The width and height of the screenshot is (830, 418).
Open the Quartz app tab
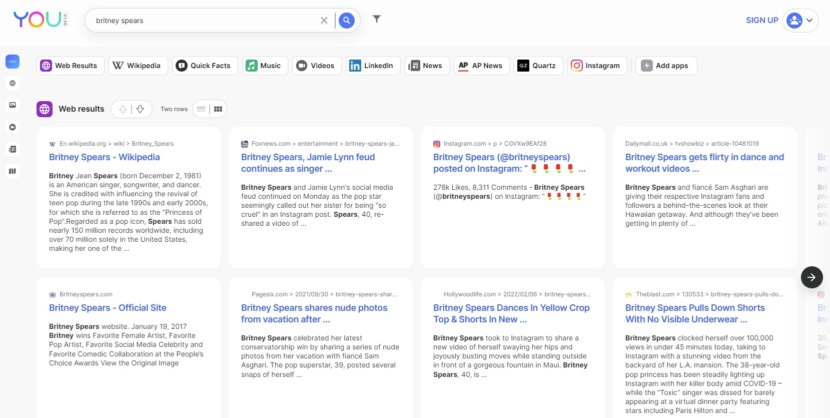[538, 66]
